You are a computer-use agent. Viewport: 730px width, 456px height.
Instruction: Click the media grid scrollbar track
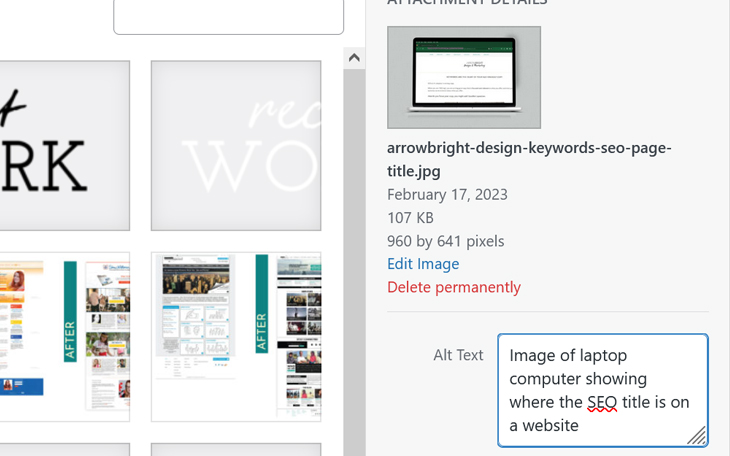tap(354, 250)
